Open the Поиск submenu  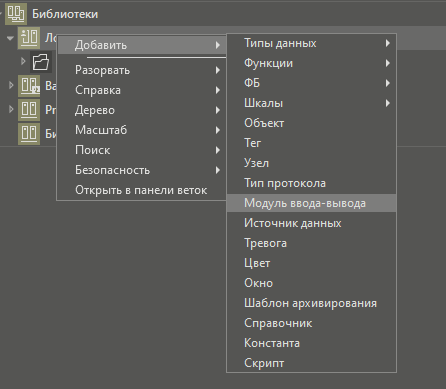(142, 150)
